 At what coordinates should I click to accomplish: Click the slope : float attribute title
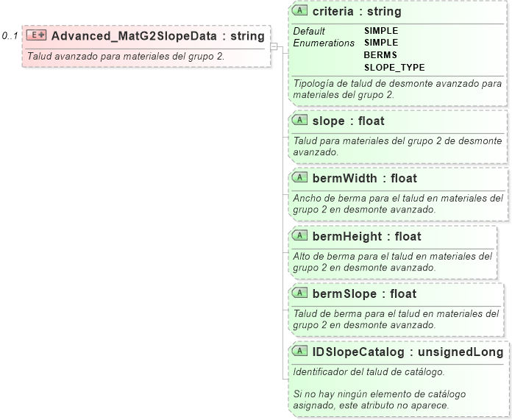tap(348, 121)
